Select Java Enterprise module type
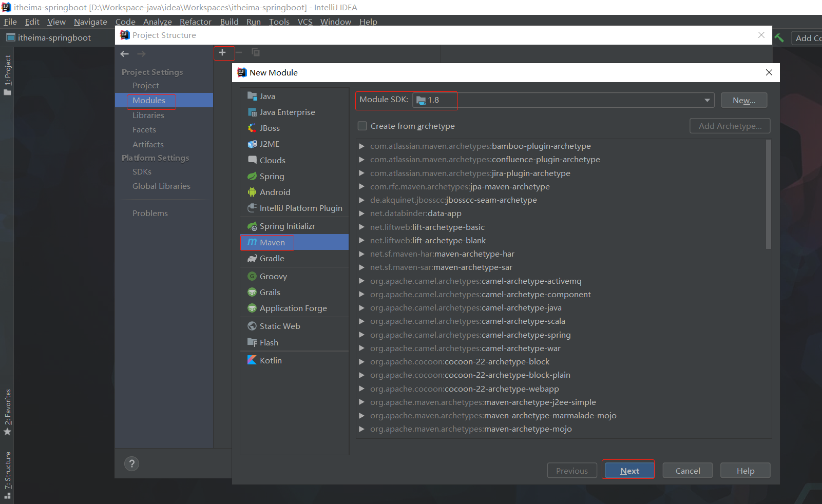Viewport: 822px width, 504px height. 294,112
